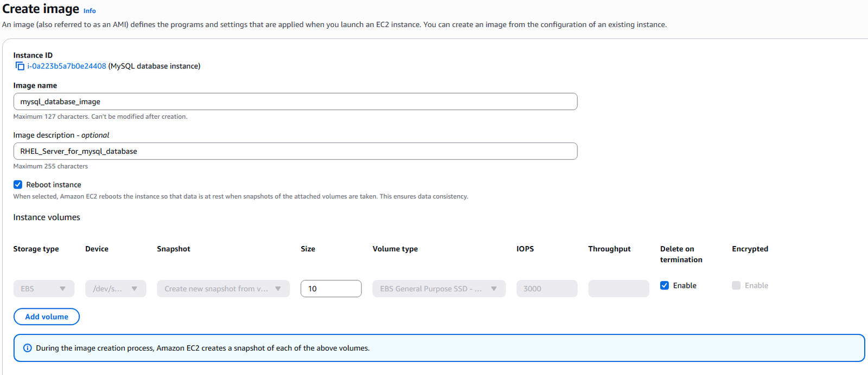Click the Image name input field
The height and width of the screenshot is (375, 868).
[295, 101]
